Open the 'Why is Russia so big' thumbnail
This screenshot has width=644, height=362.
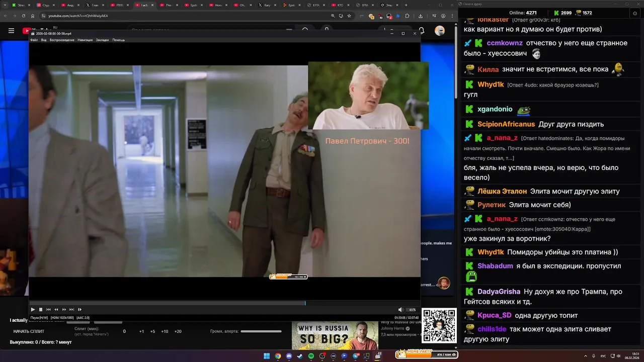[335, 335]
